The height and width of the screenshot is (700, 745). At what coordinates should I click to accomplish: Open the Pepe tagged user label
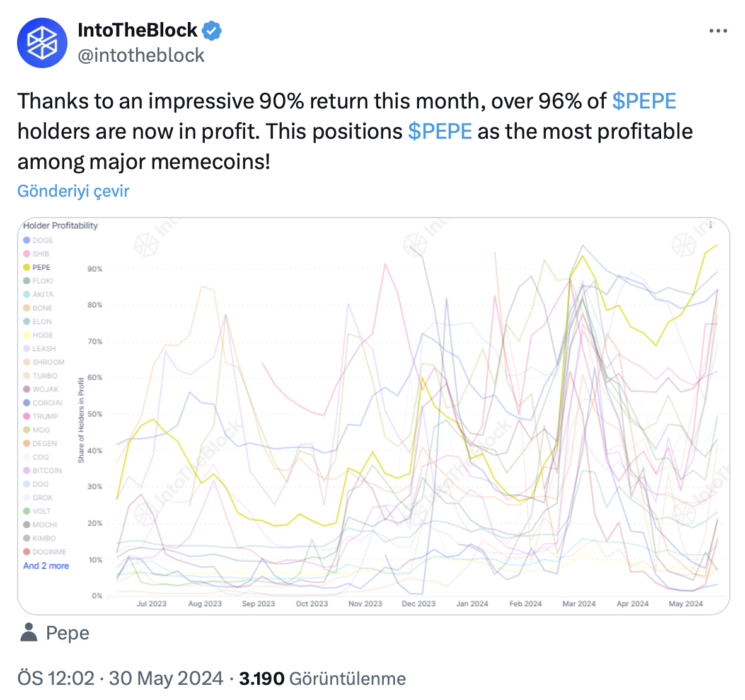[x=67, y=633]
